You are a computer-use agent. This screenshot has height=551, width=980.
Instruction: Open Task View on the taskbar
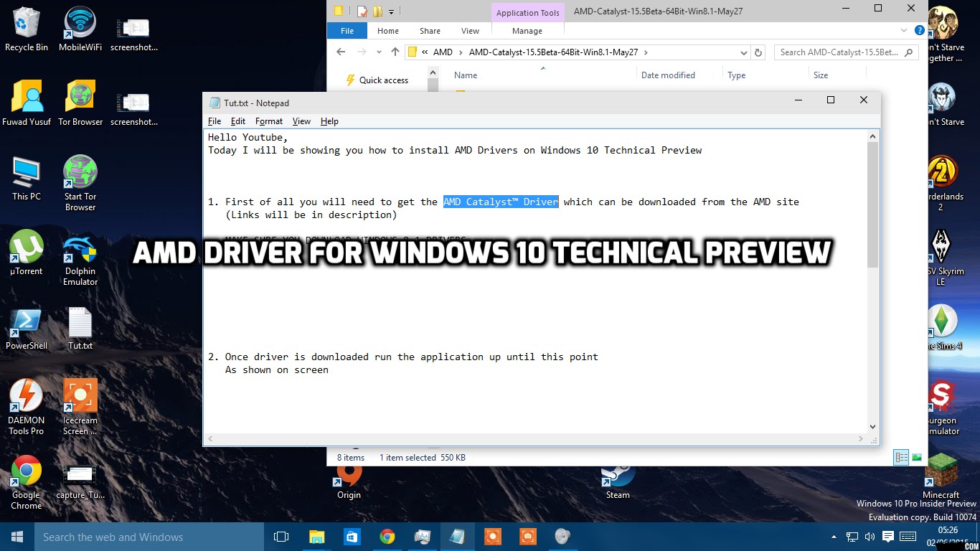click(281, 537)
